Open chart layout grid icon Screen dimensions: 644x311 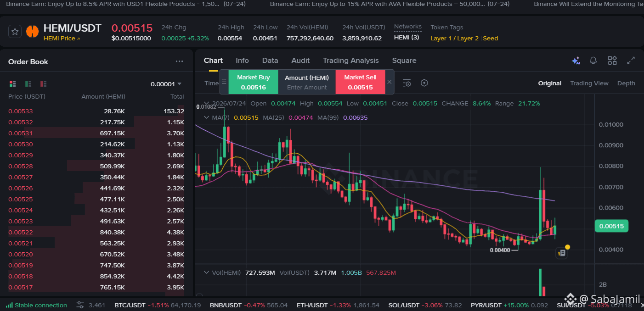pyautogui.click(x=612, y=61)
